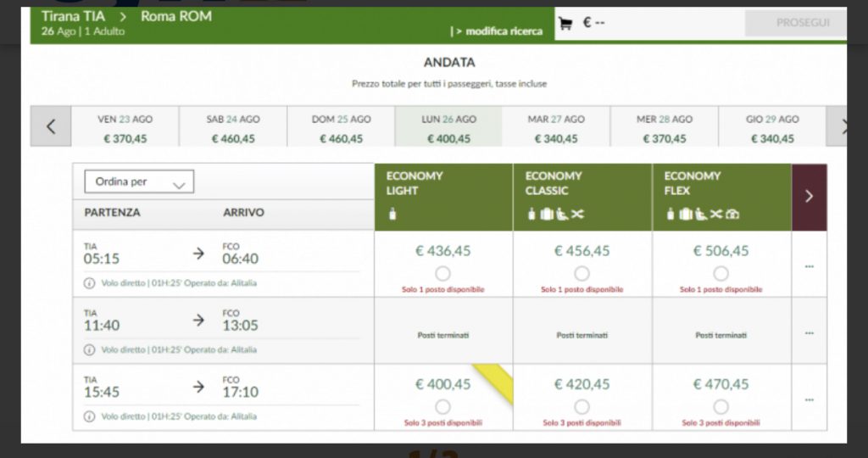Click Posti terminati under Economy Classic
This screenshot has width=868, height=458.
pyautogui.click(x=581, y=335)
